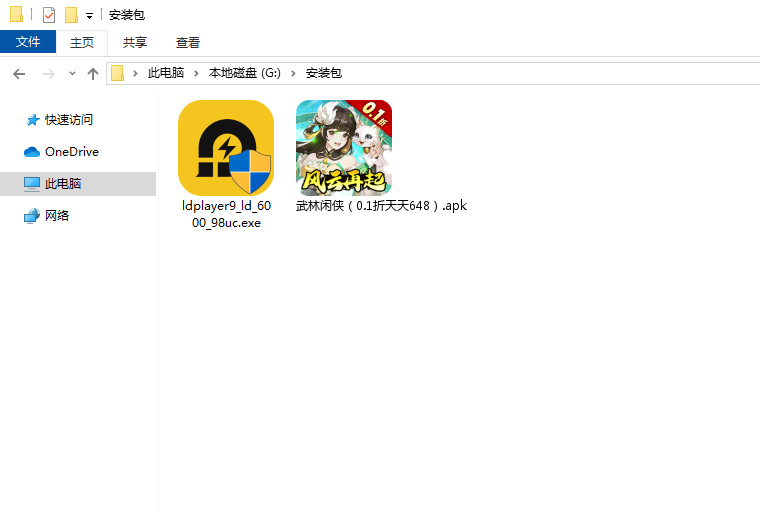Click 本地磁盘 (G:) breadcrumb in address bar
760x512 pixels.
point(245,73)
